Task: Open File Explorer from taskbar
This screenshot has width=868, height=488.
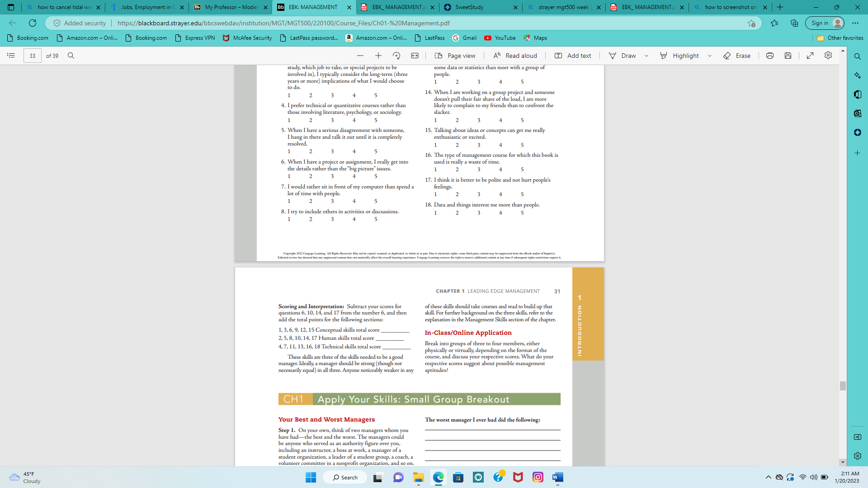Action: [x=418, y=477]
